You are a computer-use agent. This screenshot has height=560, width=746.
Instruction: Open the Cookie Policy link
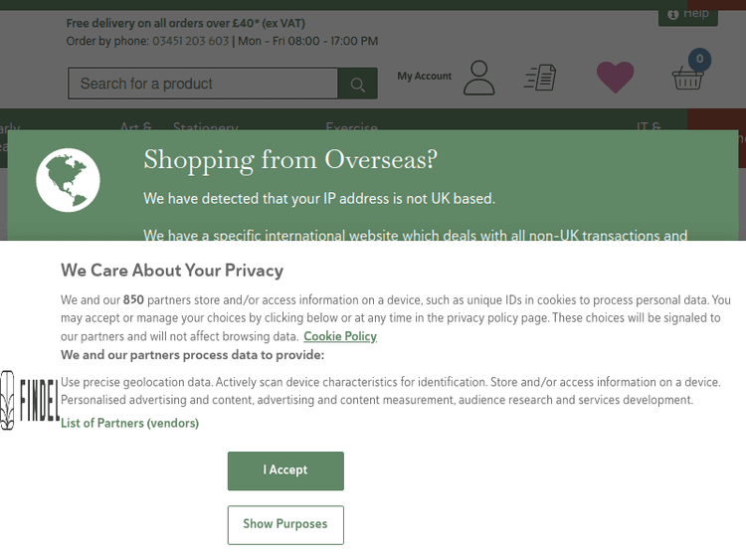[x=340, y=336]
